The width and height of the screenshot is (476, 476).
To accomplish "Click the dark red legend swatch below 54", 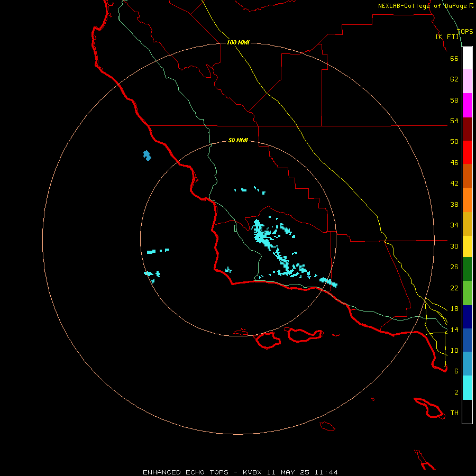I will point(467,129).
